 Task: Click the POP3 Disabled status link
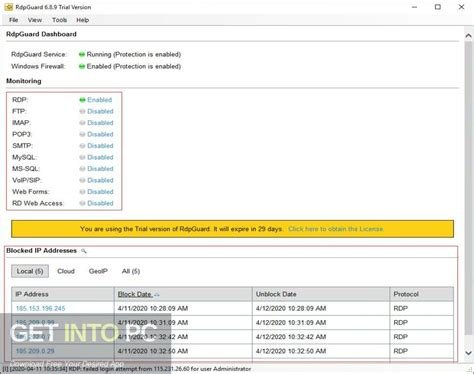[x=100, y=134]
